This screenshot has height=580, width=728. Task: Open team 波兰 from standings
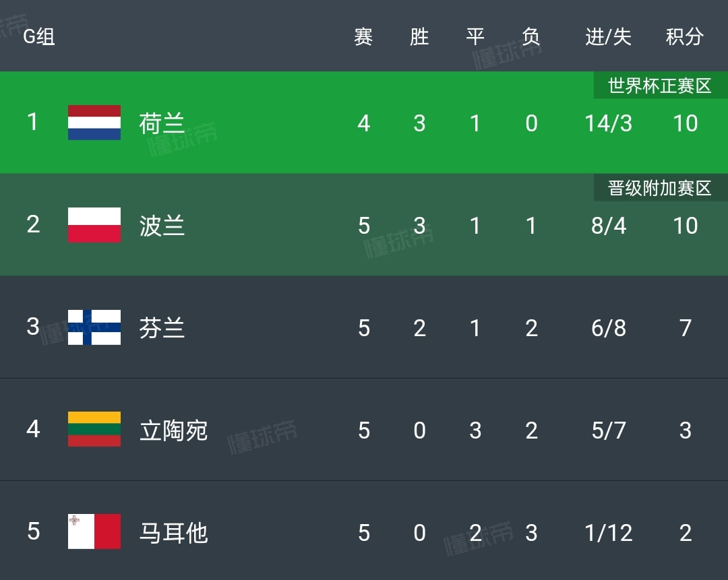[162, 226]
